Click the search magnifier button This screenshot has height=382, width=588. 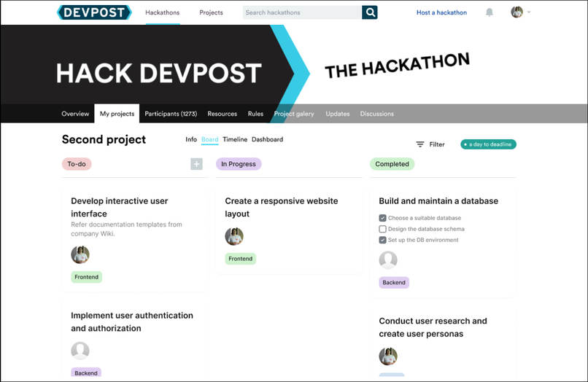click(x=370, y=12)
